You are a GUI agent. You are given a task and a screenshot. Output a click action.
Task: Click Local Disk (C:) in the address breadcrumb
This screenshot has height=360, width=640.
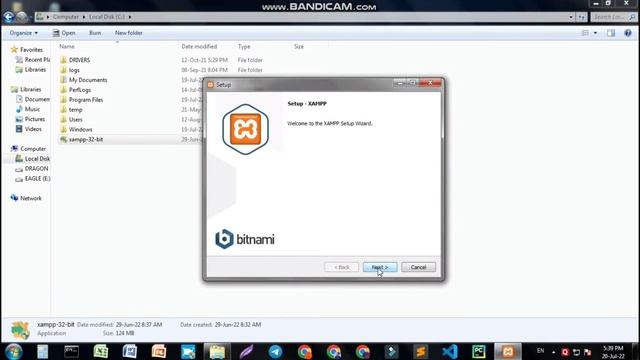click(x=107, y=17)
